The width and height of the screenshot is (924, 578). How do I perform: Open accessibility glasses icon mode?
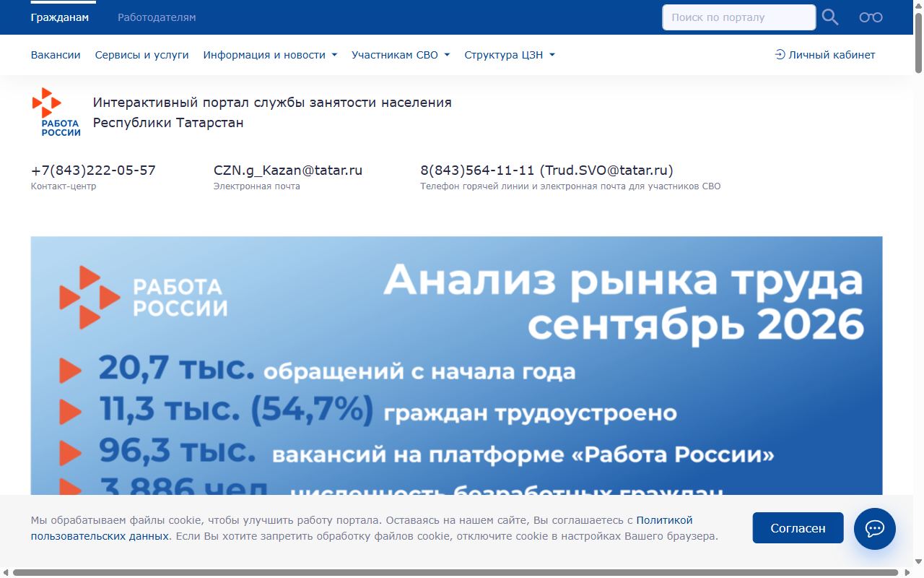[x=871, y=17]
